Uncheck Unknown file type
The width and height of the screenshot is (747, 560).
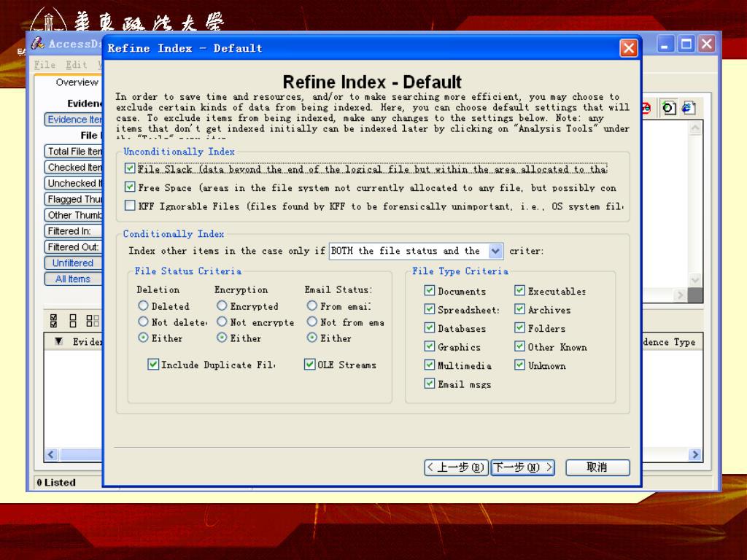pos(519,365)
